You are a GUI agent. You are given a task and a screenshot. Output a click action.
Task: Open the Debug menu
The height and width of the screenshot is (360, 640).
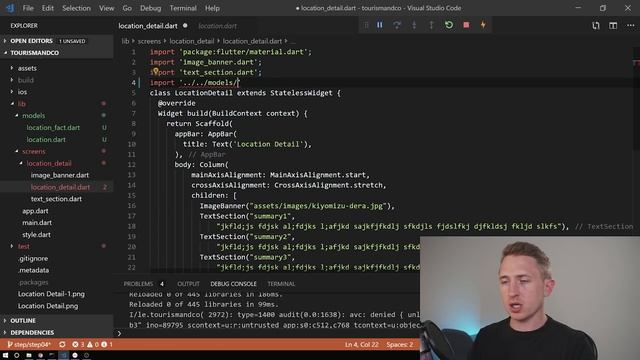pyautogui.click(x=151, y=8)
